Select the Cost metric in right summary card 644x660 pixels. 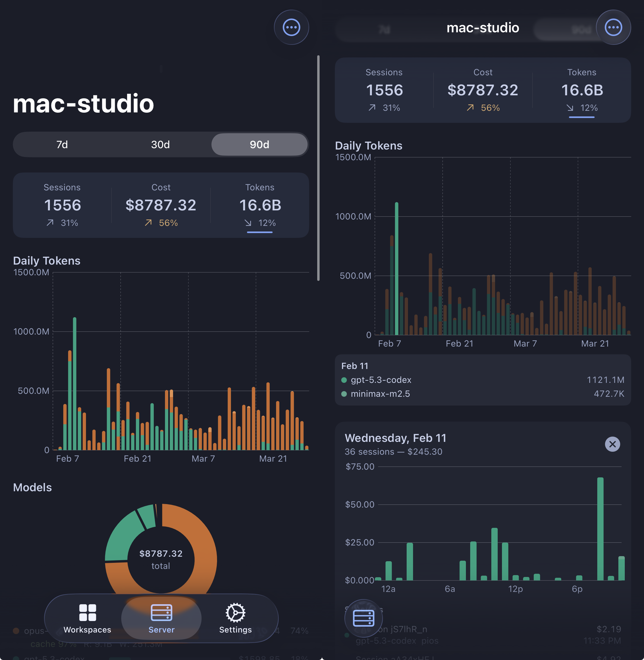click(483, 90)
